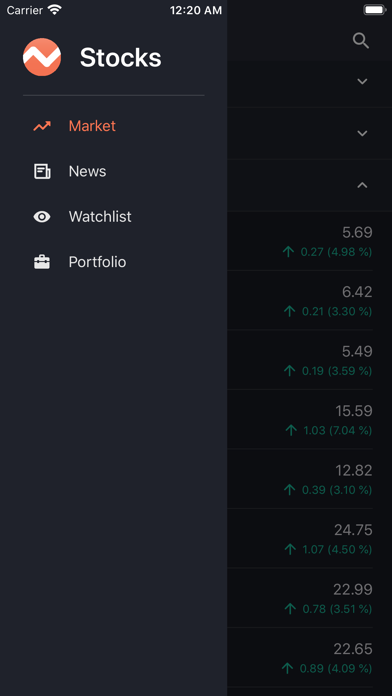Click the Watchlist eye icon
Image resolution: width=392 pixels, height=696 pixels.
click(x=42, y=217)
